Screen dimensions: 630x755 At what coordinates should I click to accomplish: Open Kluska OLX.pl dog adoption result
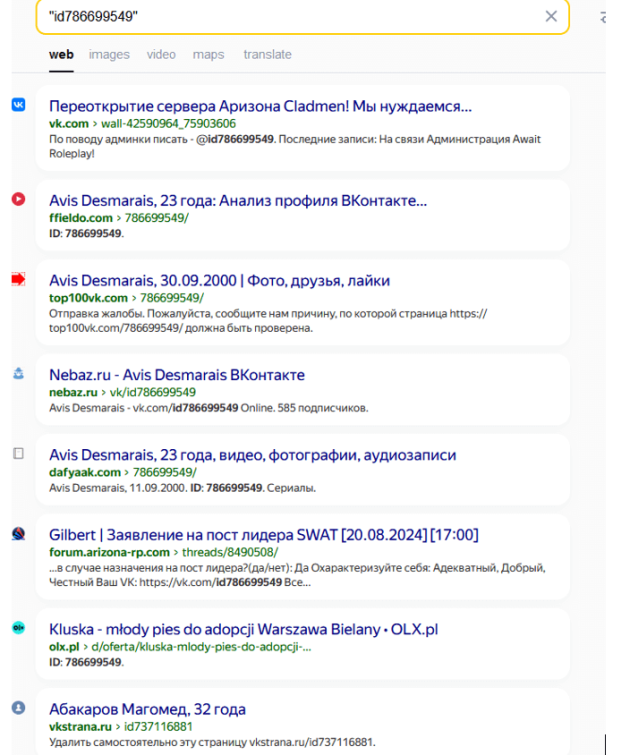click(x=243, y=629)
